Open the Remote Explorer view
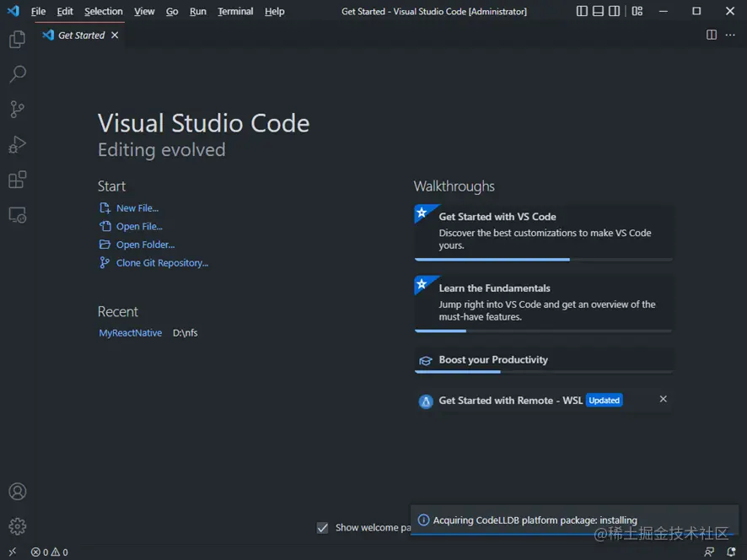This screenshot has height=560, width=747. [x=17, y=215]
